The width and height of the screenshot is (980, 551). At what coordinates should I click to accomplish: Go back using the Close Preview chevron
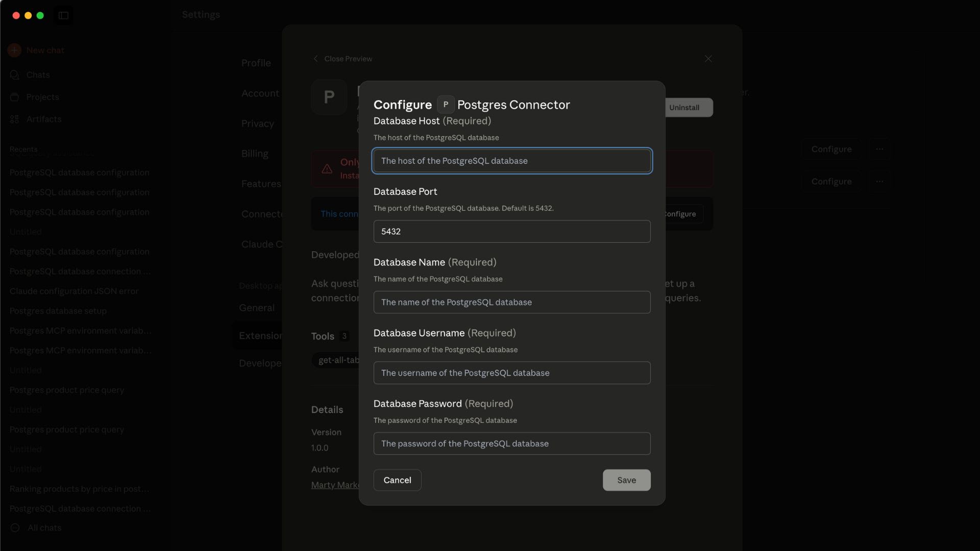coord(315,59)
